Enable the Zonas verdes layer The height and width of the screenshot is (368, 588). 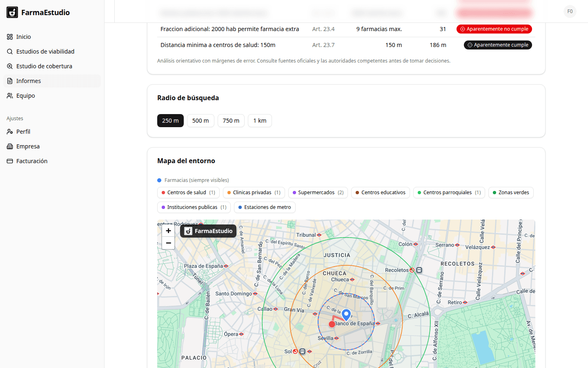(x=511, y=192)
